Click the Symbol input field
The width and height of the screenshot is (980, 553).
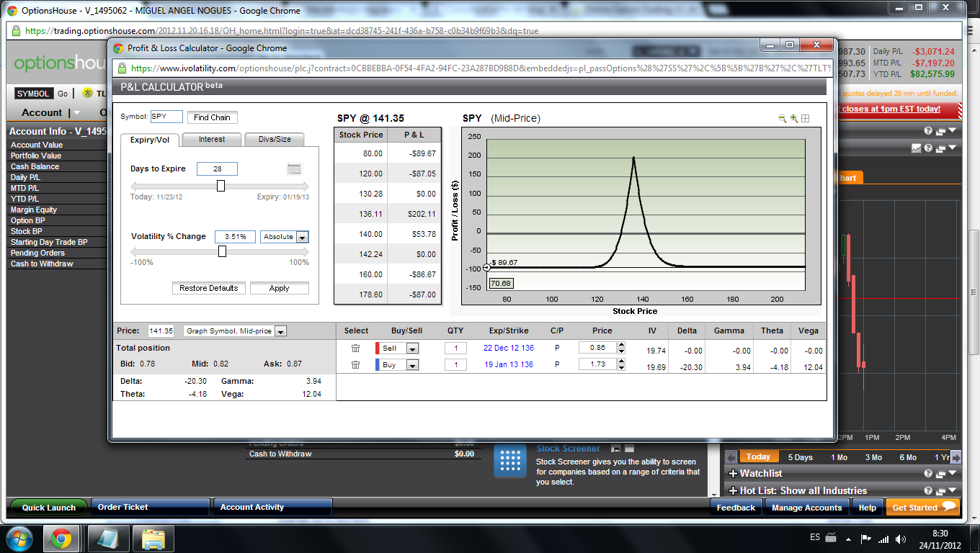[x=166, y=117]
